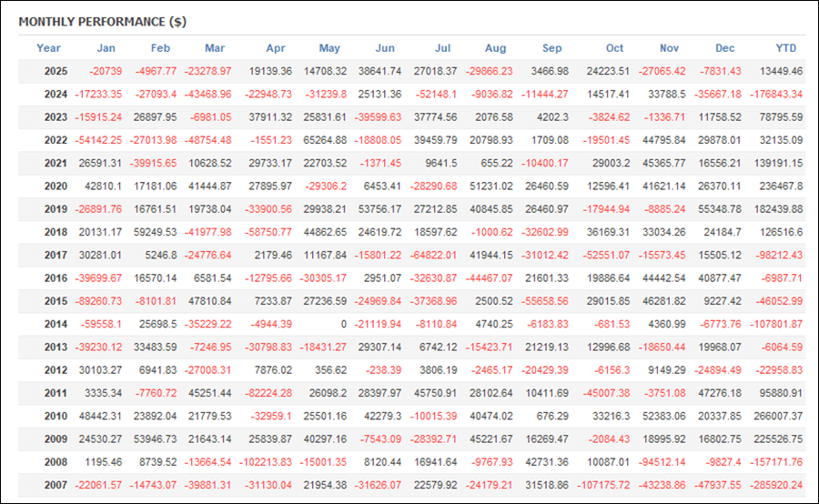Select the 2007 YTD value -285920.24
819x504 pixels.
coord(776,485)
